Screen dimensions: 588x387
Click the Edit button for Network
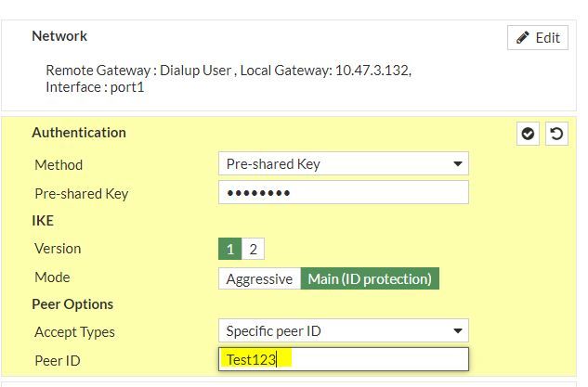[538, 37]
